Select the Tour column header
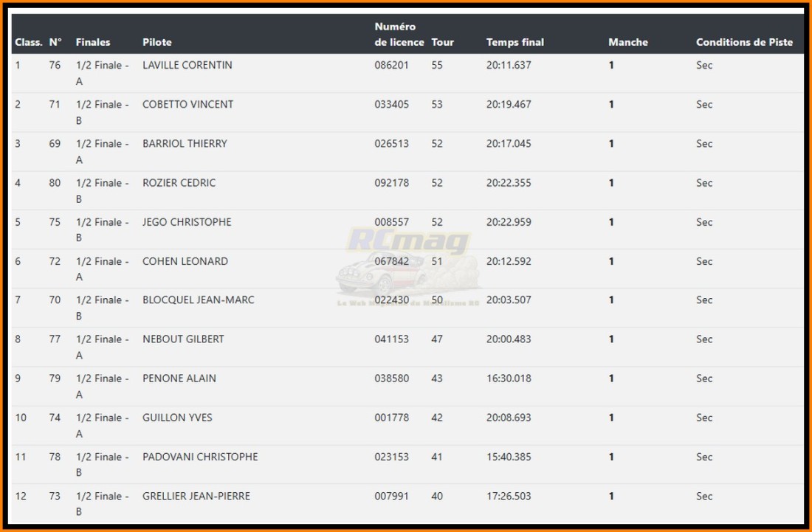812x532 pixels. point(442,42)
